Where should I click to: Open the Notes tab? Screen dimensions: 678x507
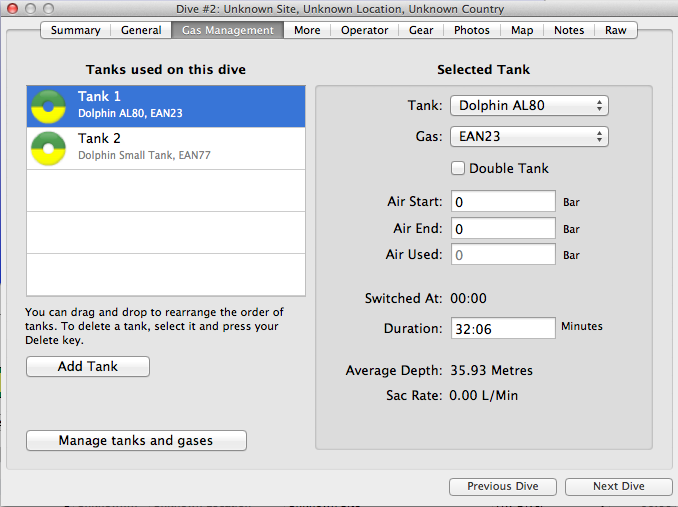click(569, 30)
